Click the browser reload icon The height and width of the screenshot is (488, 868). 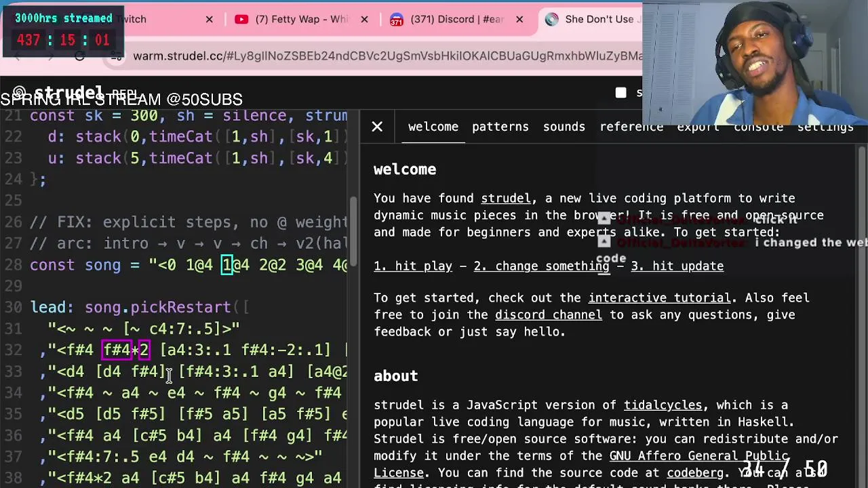(79, 56)
